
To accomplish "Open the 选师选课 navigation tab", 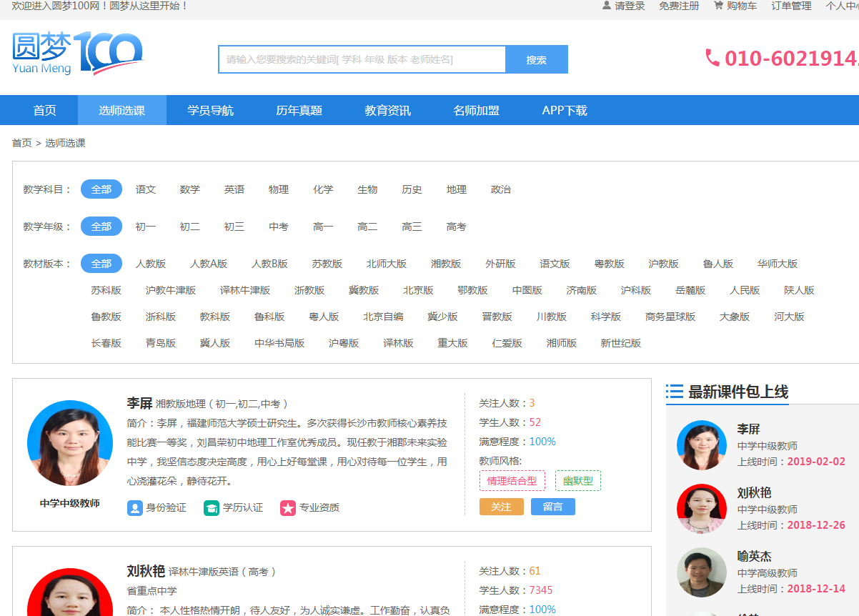I will pos(122,110).
